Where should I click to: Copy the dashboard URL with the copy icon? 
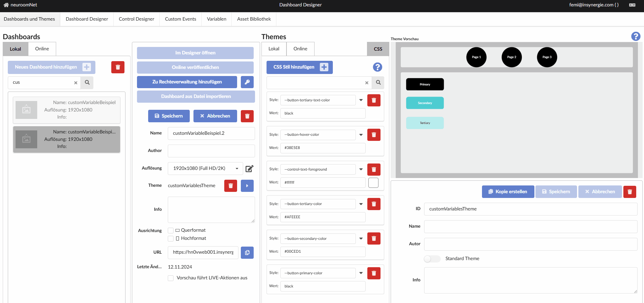pyautogui.click(x=247, y=252)
